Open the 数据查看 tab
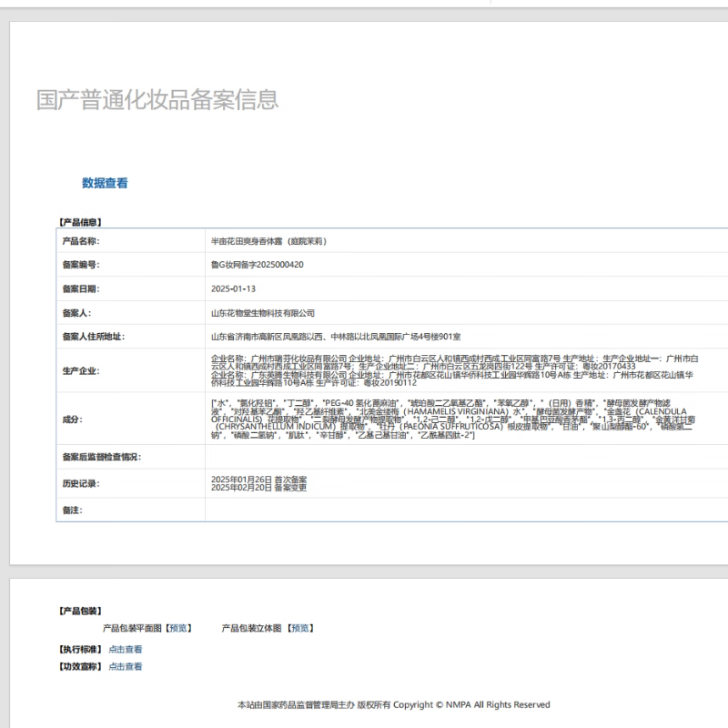The height and width of the screenshot is (728, 728). click(105, 183)
